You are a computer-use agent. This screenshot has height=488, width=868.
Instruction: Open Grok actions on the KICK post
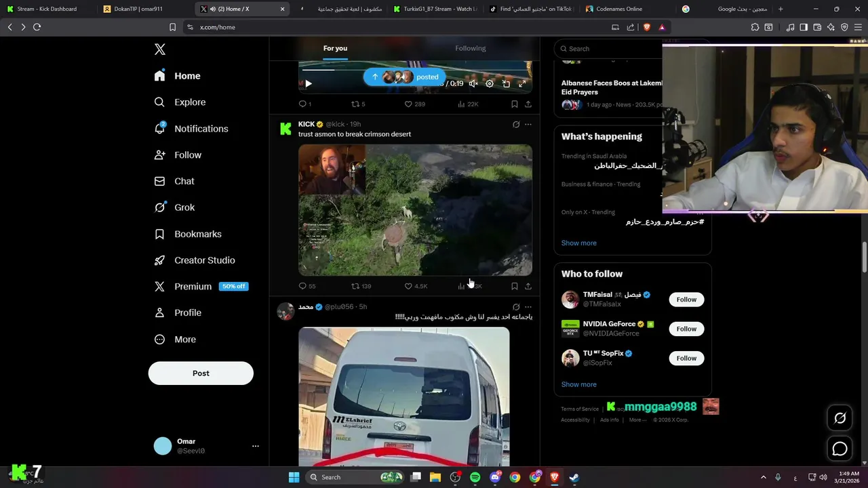516,125
